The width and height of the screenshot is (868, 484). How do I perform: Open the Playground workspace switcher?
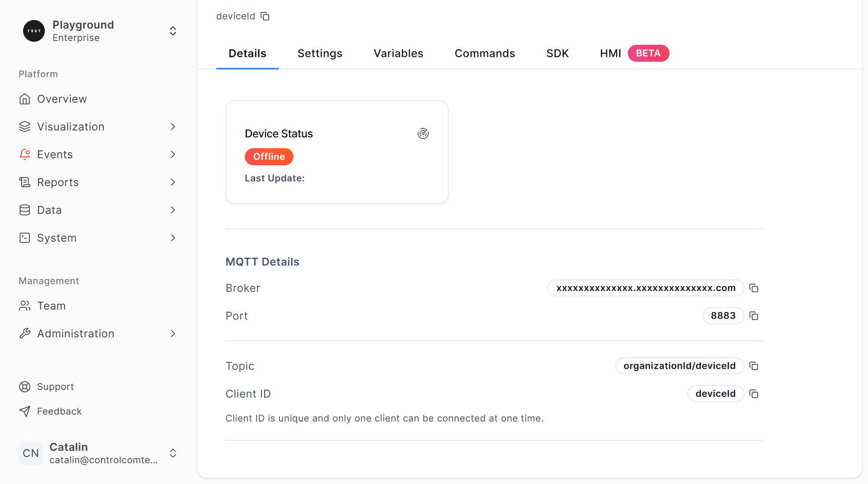173,31
